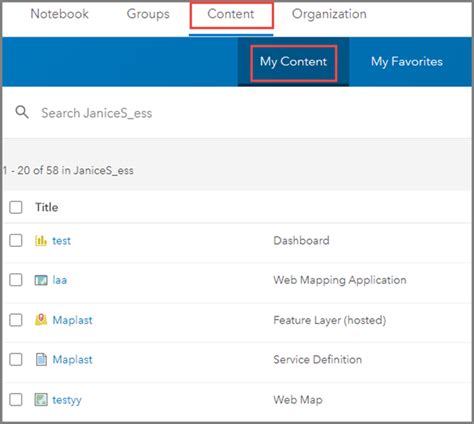Switch to the Groups tab
474x424 pixels.
click(148, 14)
